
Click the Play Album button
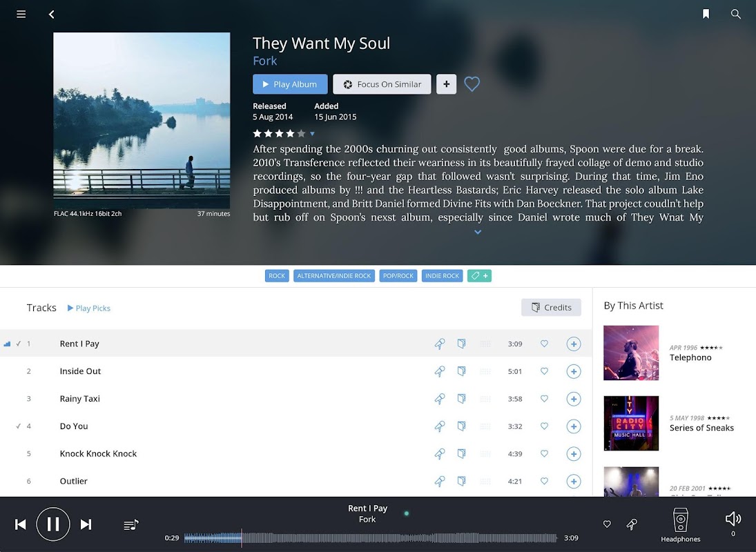[290, 84]
